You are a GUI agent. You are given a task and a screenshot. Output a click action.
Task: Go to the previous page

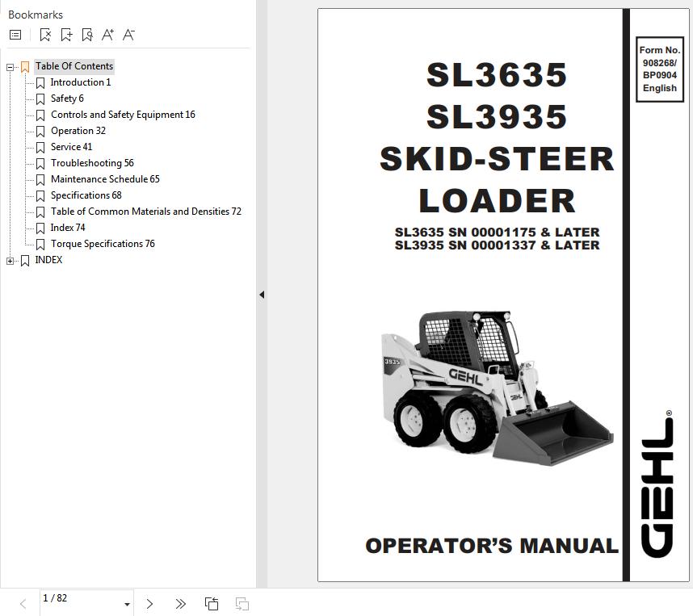pyautogui.click(x=23, y=604)
